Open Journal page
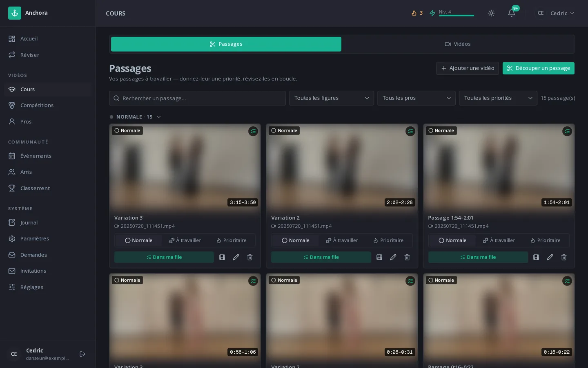 [48, 222]
